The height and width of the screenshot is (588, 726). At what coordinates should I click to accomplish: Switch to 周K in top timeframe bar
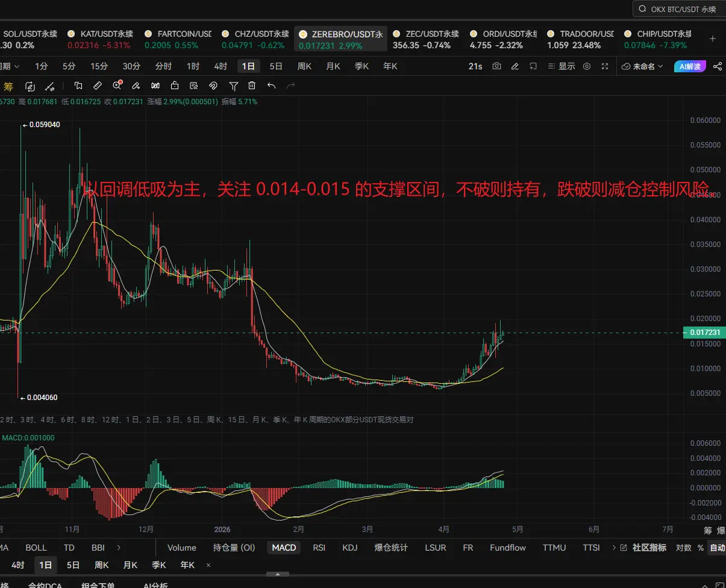tap(304, 66)
